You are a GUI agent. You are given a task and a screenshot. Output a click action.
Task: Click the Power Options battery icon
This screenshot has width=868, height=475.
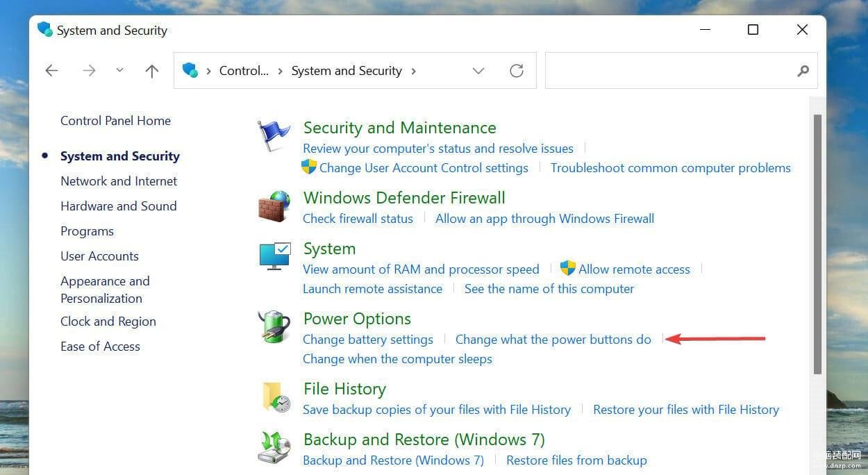[274, 327]
